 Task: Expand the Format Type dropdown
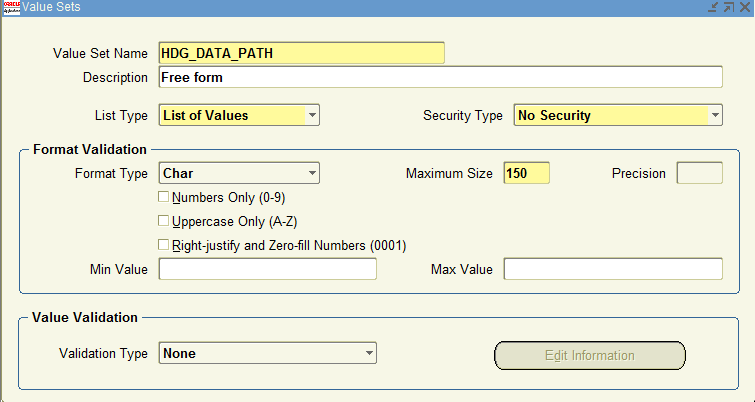312,173
